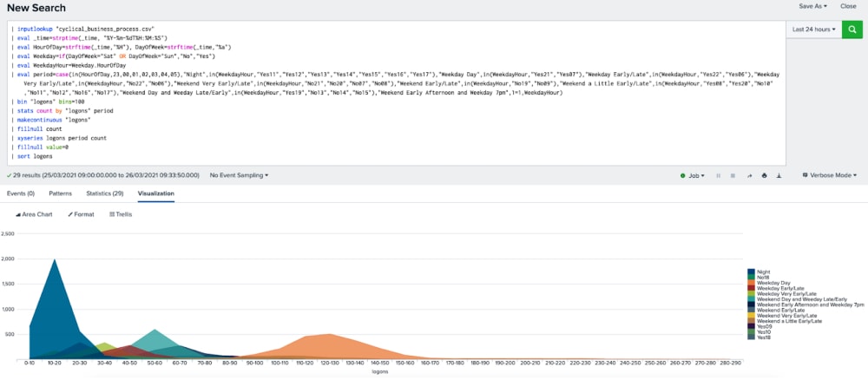This screenshot has width=868, height=380.
Task: Pause the running search job
Action: (718, 175)
